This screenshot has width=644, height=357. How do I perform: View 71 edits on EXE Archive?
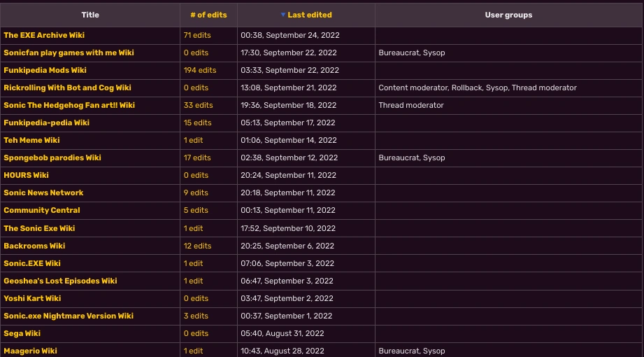tap(197, 35)
